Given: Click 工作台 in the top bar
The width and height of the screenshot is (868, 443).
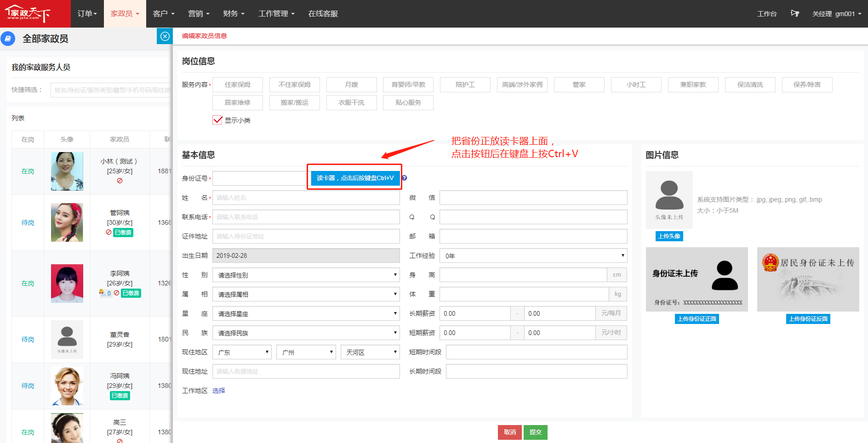Looking at the screenshot, I should click(x=767, y=14).
